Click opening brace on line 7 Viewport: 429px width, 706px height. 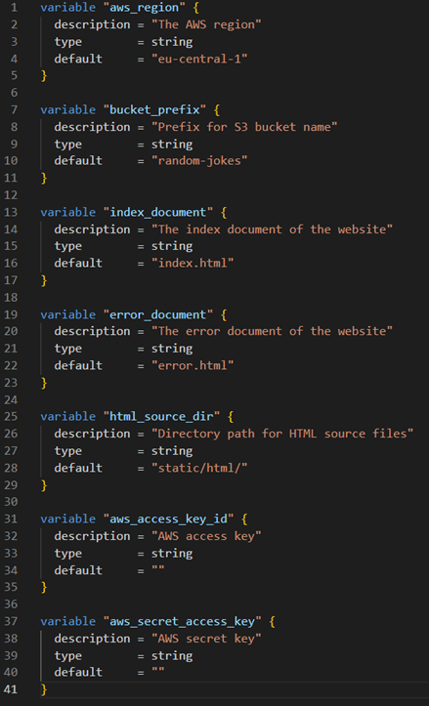(217, 110)
